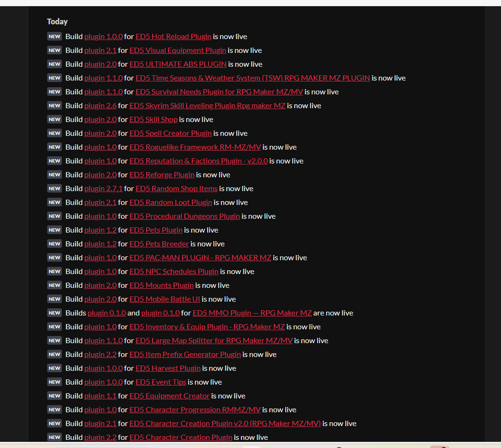Open the ED5 Event Tips link
Viewport: 501px width, 448px height.
point(160,382)
